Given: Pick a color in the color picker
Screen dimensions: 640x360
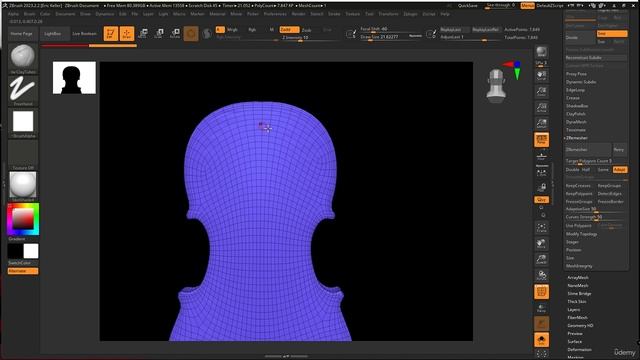Looking at the screenshot, I should pos(23,219).
